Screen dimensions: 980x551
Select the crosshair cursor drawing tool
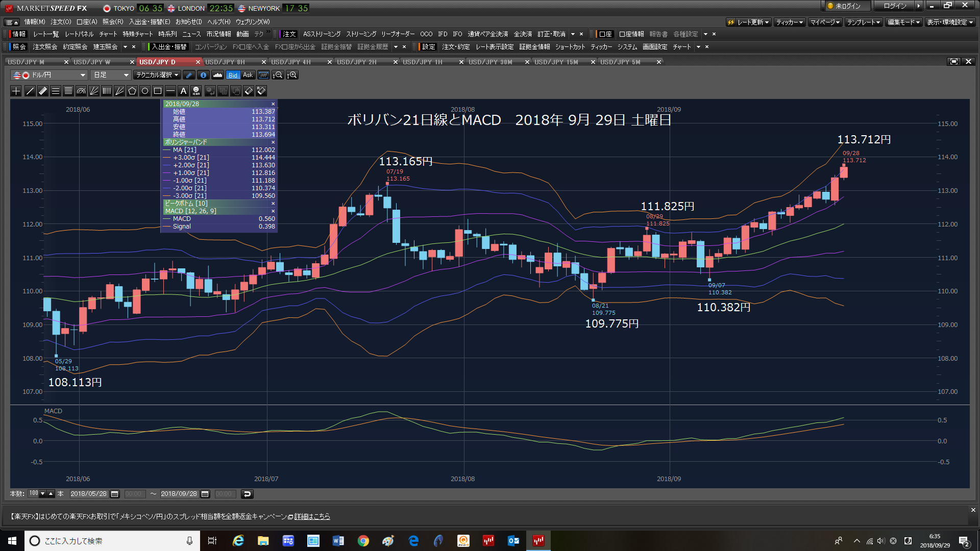(16, 91)
